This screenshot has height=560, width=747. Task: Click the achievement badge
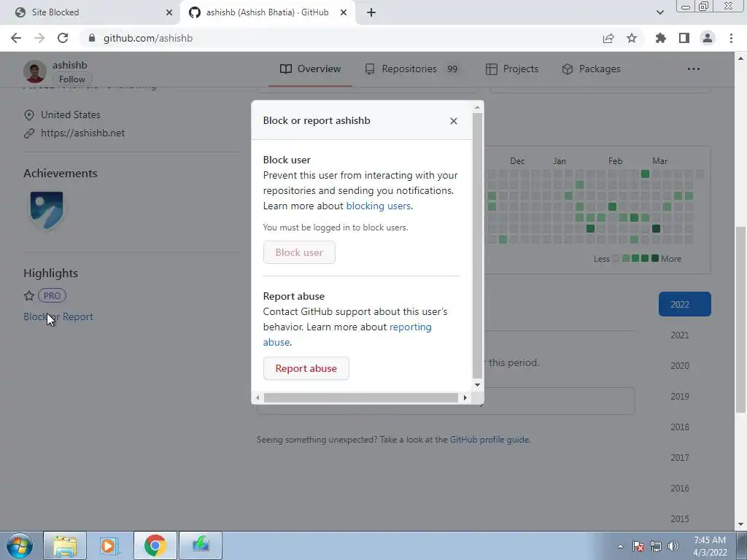(47, 210)
